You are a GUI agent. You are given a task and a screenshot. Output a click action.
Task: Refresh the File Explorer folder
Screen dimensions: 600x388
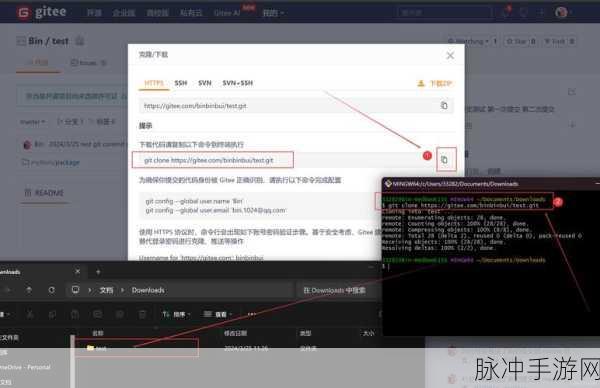[x=51, y=290]
